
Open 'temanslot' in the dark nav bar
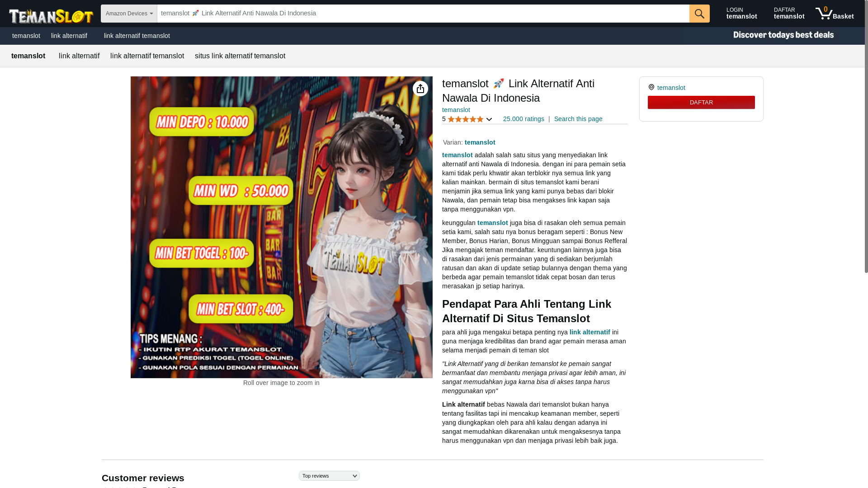point(26,36)
